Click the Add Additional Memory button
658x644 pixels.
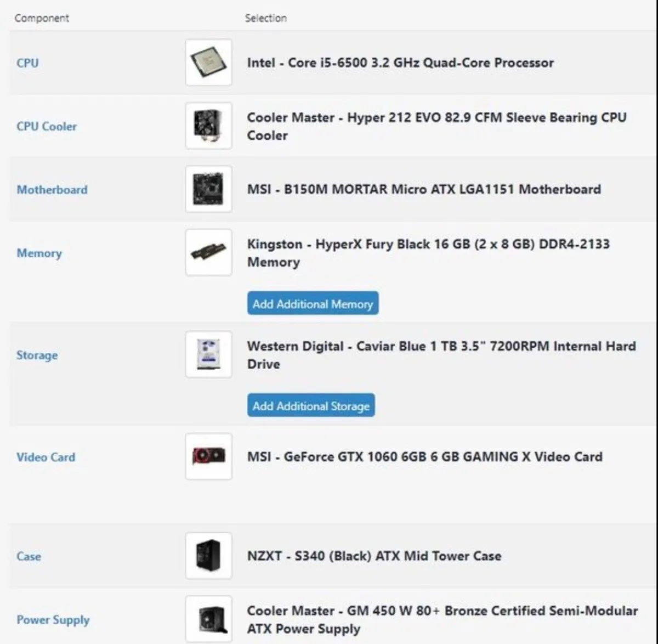point(313,303)
